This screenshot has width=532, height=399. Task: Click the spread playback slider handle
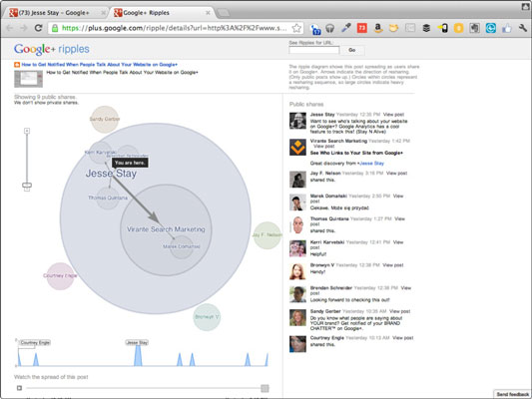point(265,388)
